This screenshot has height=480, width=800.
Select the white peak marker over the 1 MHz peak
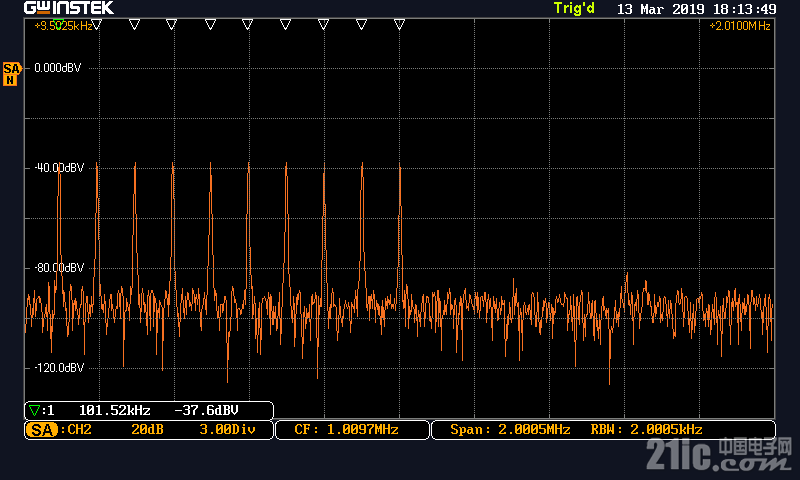click(x=399, y=24)
